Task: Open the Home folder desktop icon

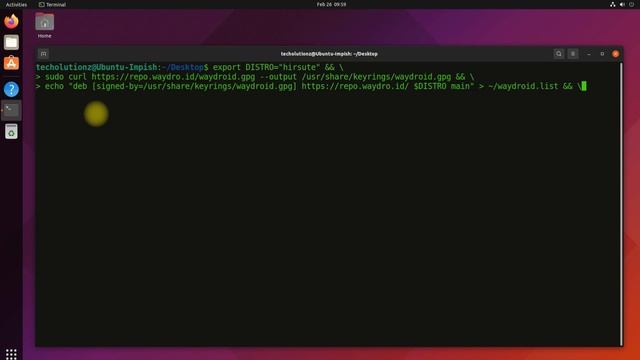Action: point(44,26)
